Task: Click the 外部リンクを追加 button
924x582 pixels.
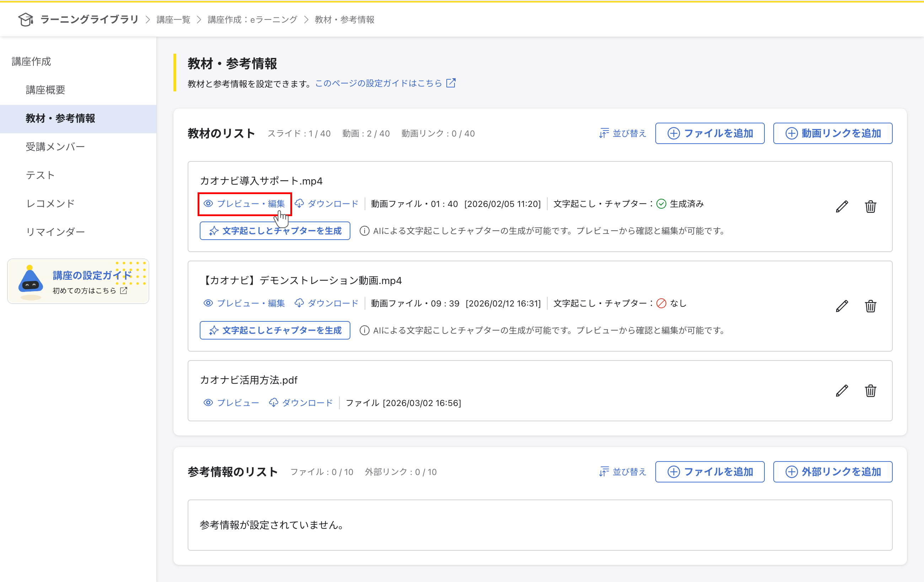Action: coord(833,471)
